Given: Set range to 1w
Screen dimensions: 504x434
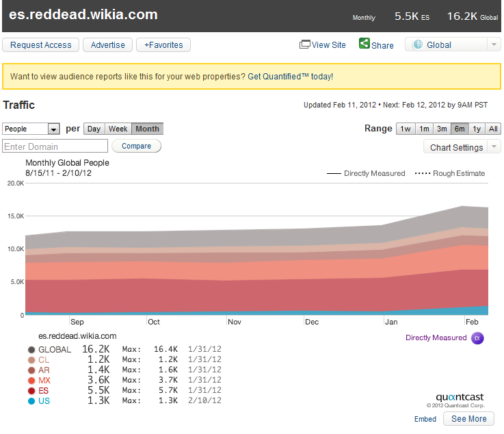Looking at the screenshot, I should click(406, 129).
